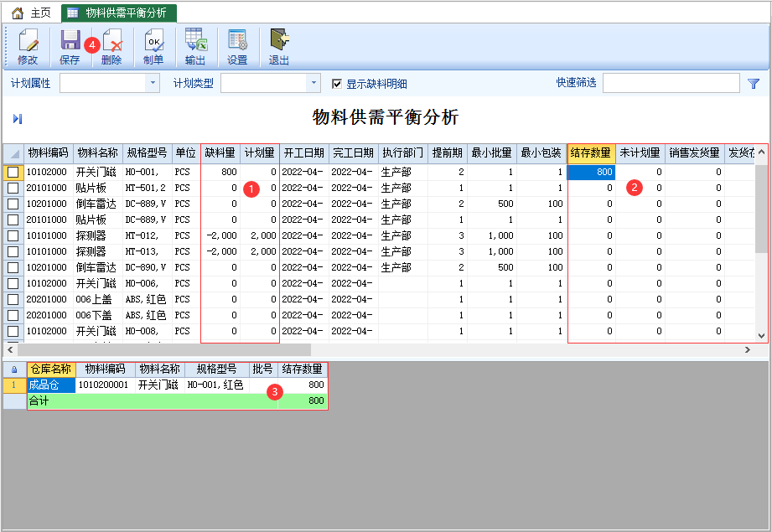Click the home icon on the 主页 tab
The image size is (772, 532).
(18, 13)
